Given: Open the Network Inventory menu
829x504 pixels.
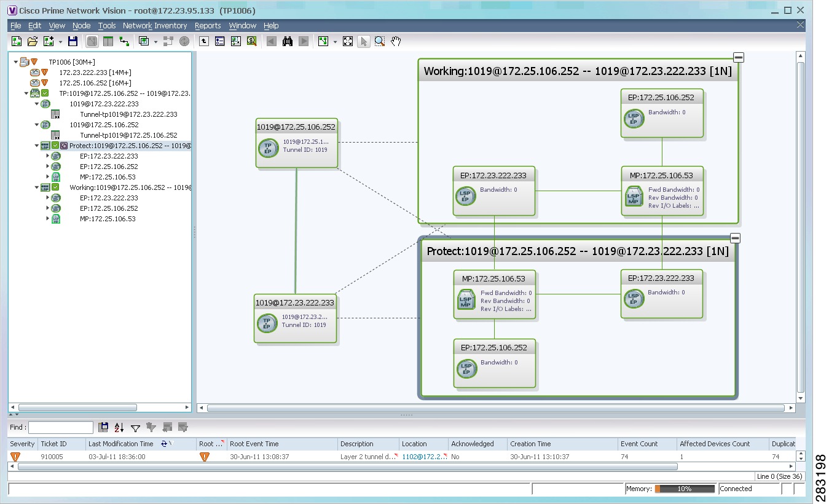Looking at the screenshot, I should pos(155,26).
